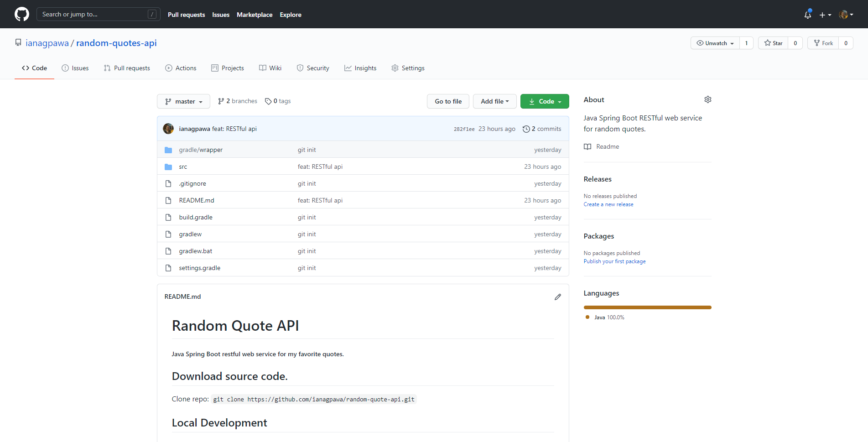Viewport: 868px width, 442px height.
Task: Star the repository
Action: (x=773, y=43)
